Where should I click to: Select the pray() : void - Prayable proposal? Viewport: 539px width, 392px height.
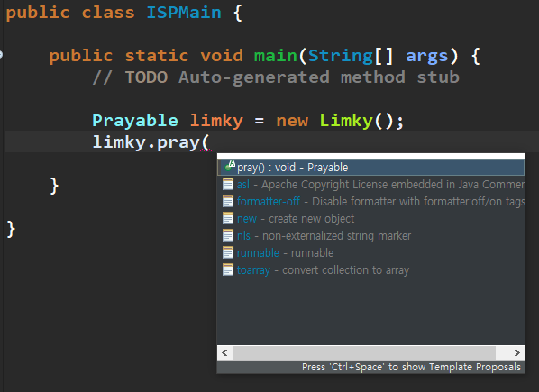[371, 168]
